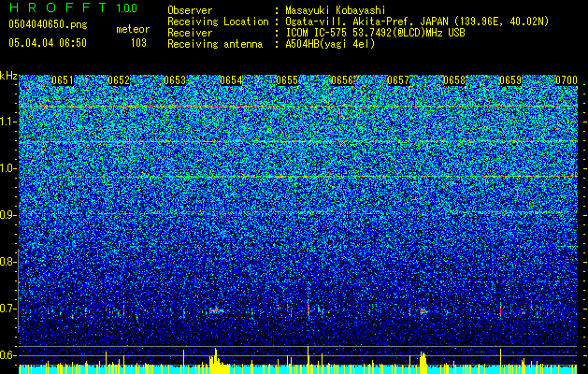This screenshot has height=374, width=588.
Task: Select the file name 0504040650.png
Action: [x=48, y=24]
